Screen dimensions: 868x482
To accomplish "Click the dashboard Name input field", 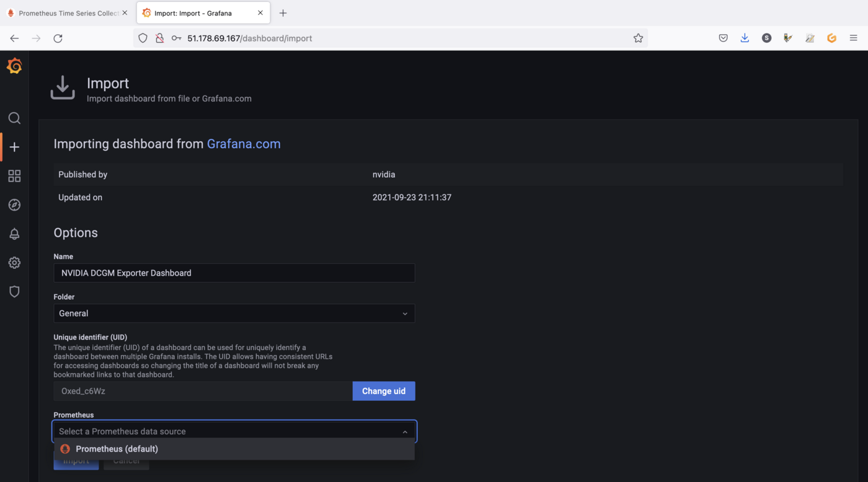I will pos(234,273).
